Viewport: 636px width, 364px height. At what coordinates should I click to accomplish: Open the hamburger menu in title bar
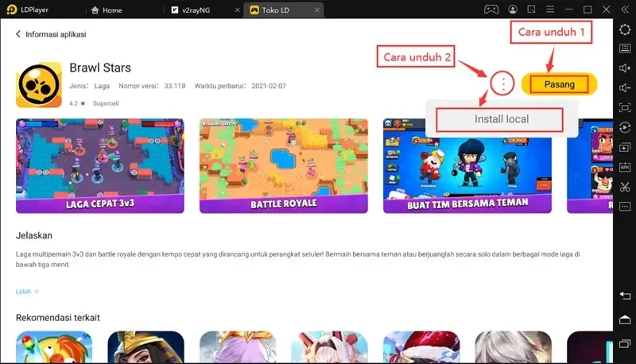coord(550,10)
